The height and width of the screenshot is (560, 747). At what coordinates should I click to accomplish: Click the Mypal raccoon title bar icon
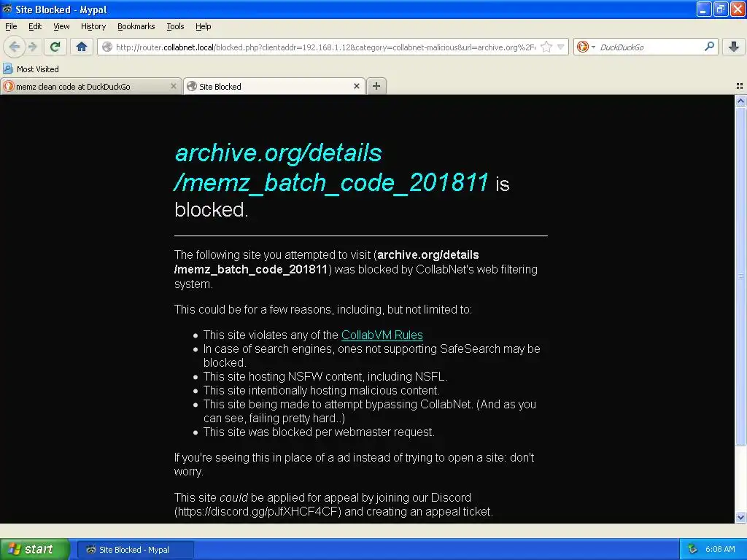[x=7, y=9]
